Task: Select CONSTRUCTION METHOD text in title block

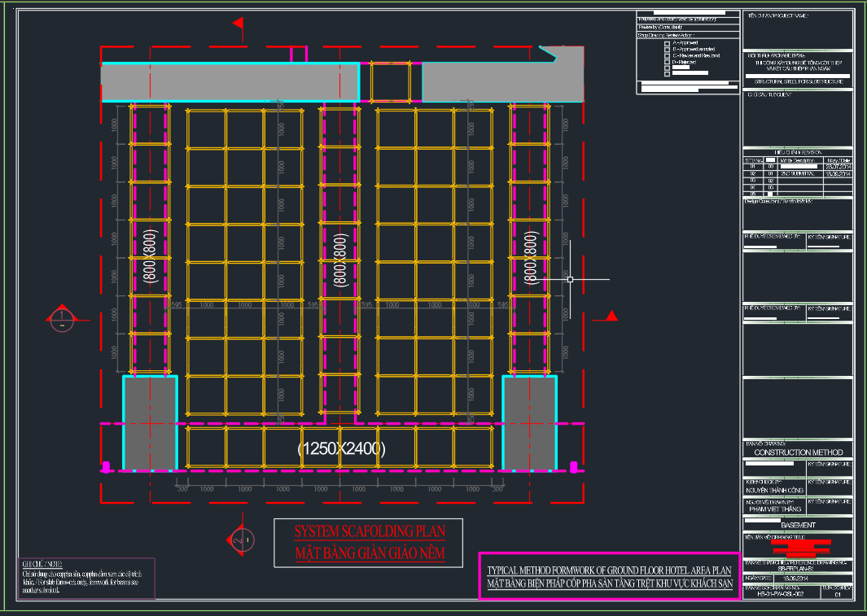Action: pyautogui.click(x=799, y=452)
